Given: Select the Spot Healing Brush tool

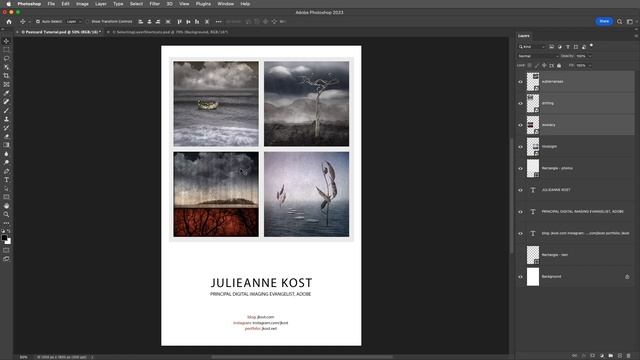Looking at the screenshot, I should pos(6,102).
